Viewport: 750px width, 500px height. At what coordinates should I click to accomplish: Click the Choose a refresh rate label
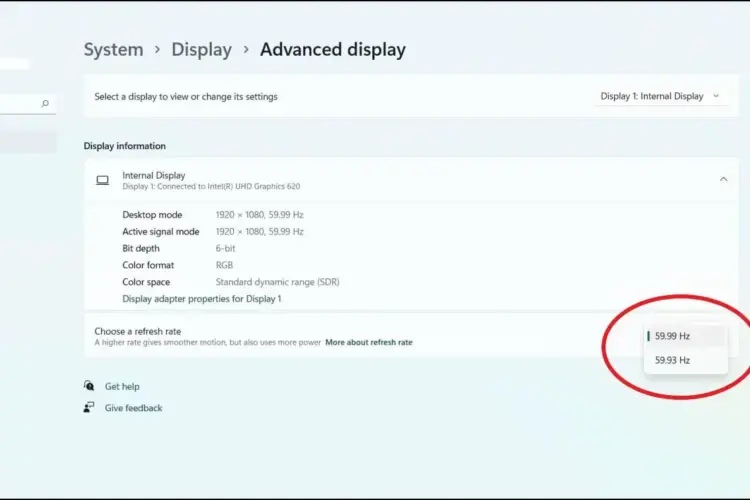click(138, 331)
